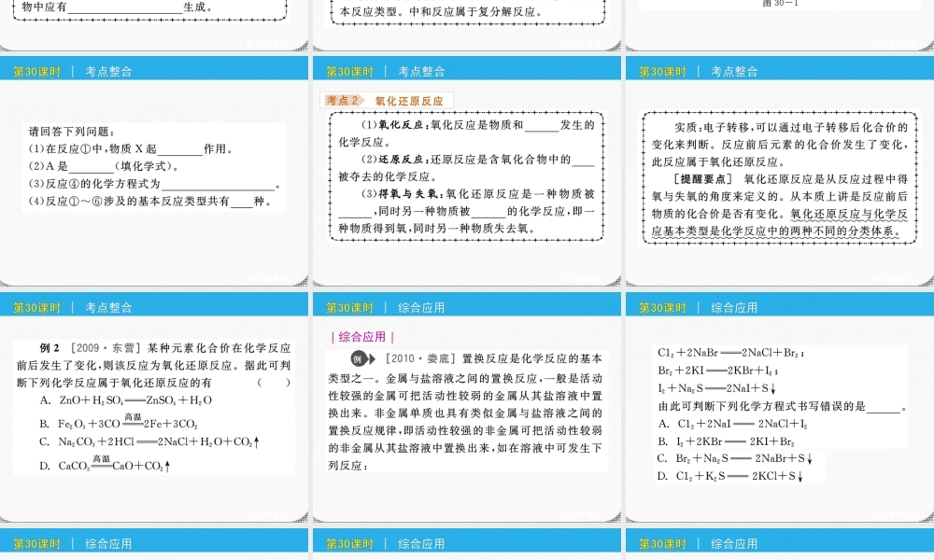Click the pink 综合应用 section heading
This screenshot has height=560, width=934.
point(362,337)
